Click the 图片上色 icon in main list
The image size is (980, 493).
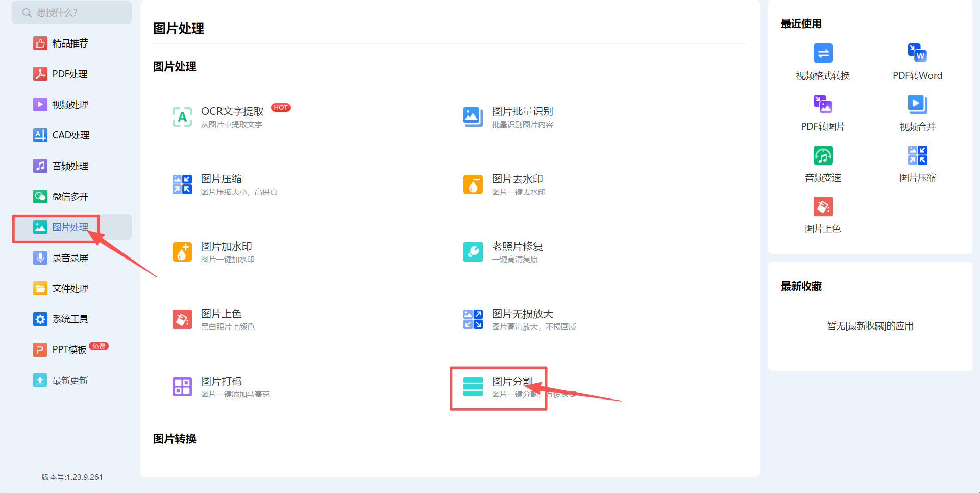pyautogui.click(x=182, y=319)
